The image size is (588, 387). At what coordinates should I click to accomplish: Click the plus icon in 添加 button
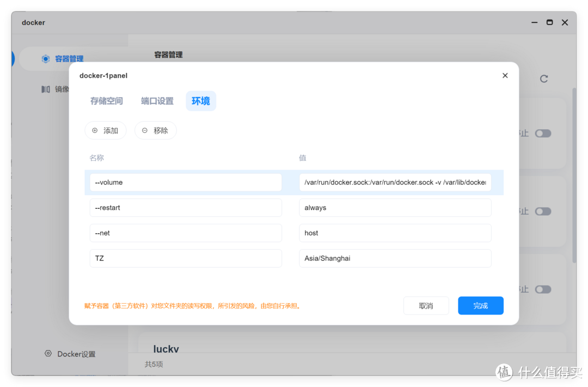tap(95, 131)
